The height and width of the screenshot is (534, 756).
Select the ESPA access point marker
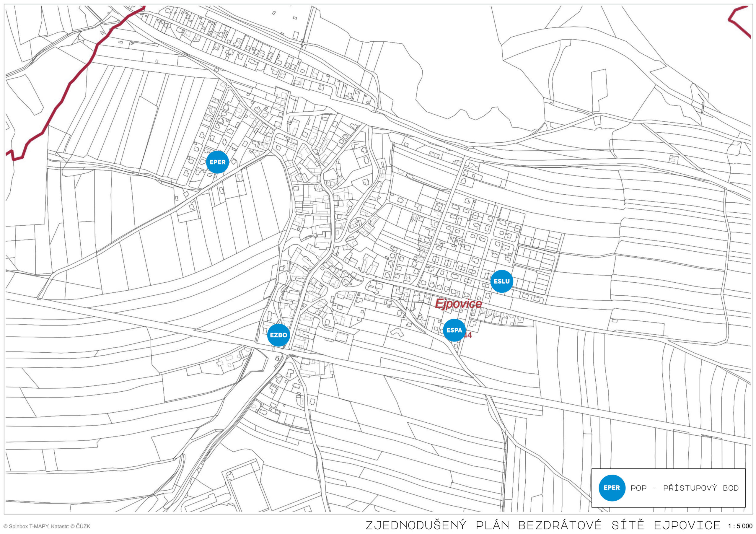click(454, 330)
